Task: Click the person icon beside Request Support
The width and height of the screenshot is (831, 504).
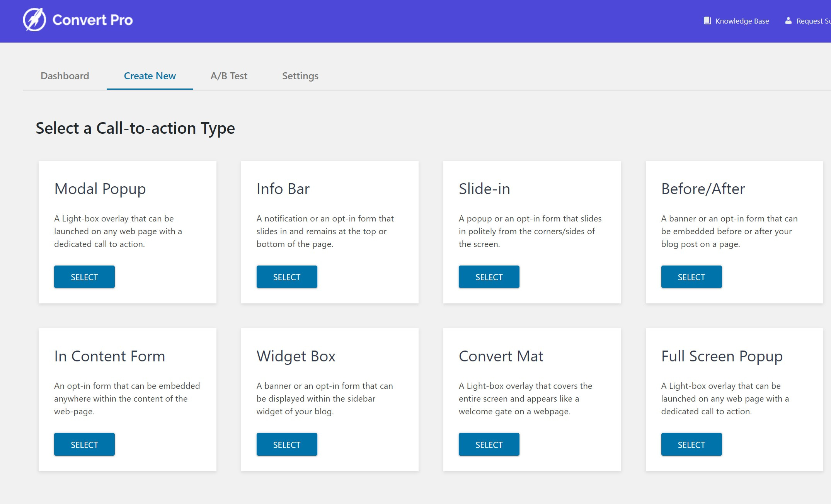Action: coord(788,21)
